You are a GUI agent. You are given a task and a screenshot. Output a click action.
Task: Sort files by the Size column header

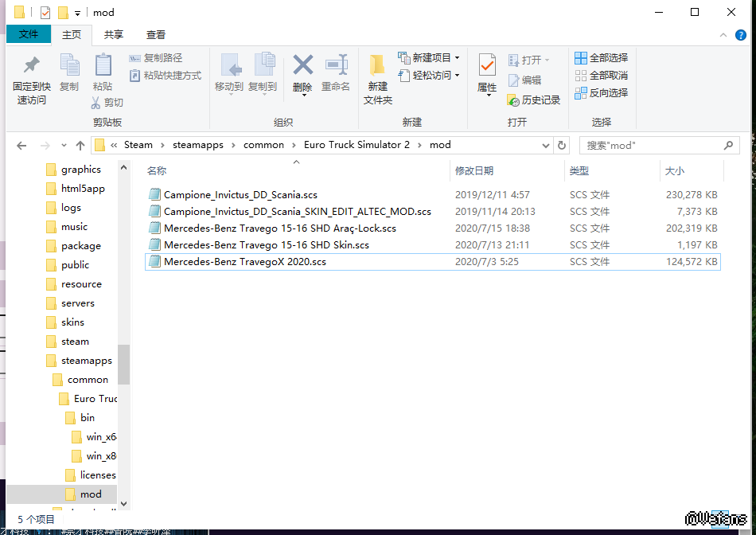tap(674, 171)
